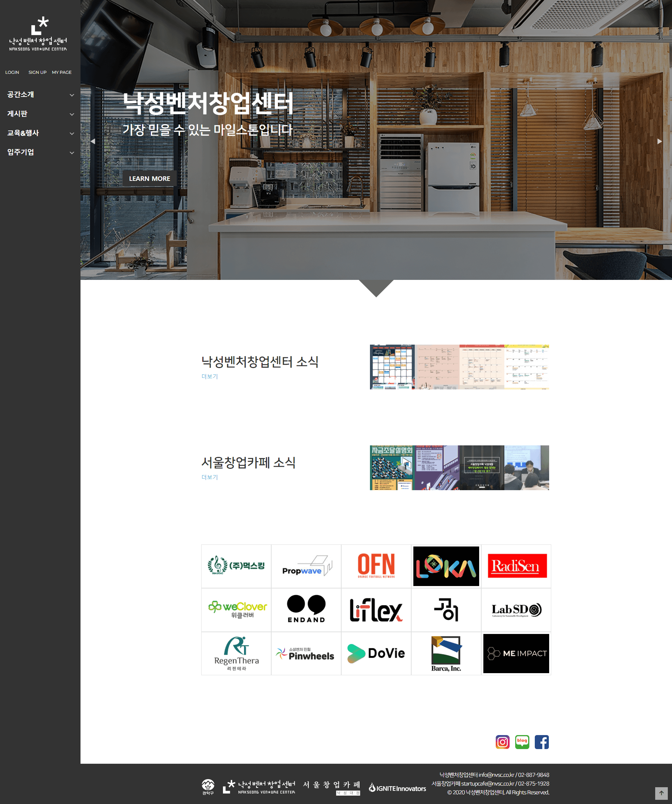Image resolution: width=672 pixels, height=804 pixels.
Task: Open the Facebook social icon
Action: click(541, 742)
